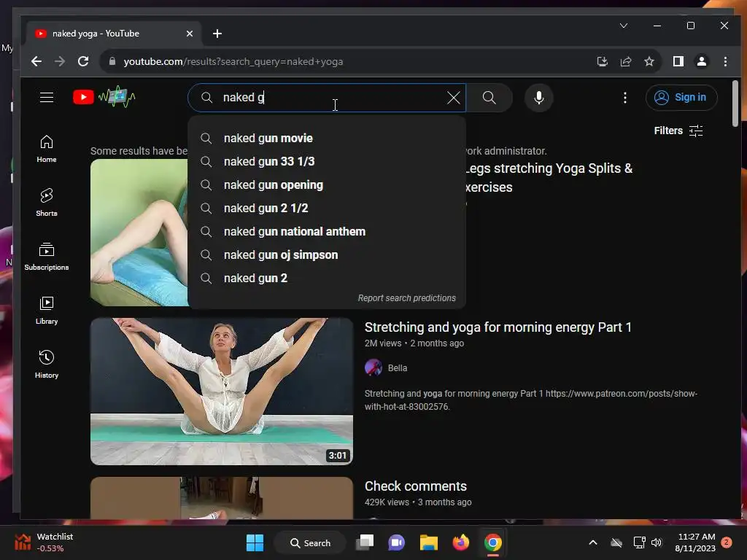Image resolution: width=747 pixels, height=560 pixels.
Task: Open Shorts in sidebar
Action: point(47,203)
